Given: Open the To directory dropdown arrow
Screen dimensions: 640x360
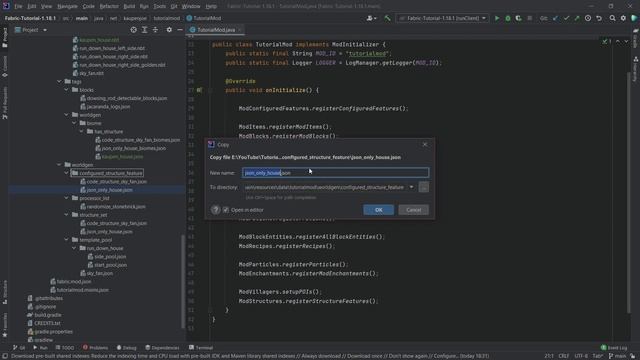Looking at the screenshot, I should point(411,187).
